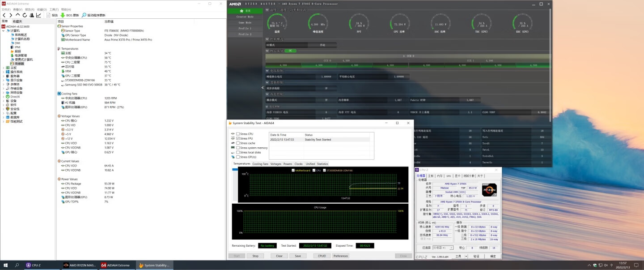The image size is (644, 270).
Task: Click the AIDA64 back navigation arrow
Action: tap(4, 15)
